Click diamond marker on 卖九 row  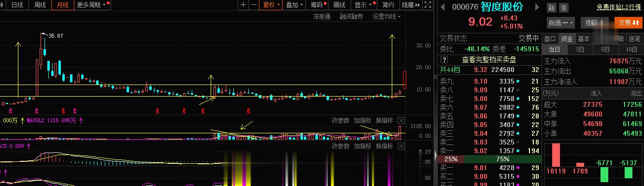point(518,82)
